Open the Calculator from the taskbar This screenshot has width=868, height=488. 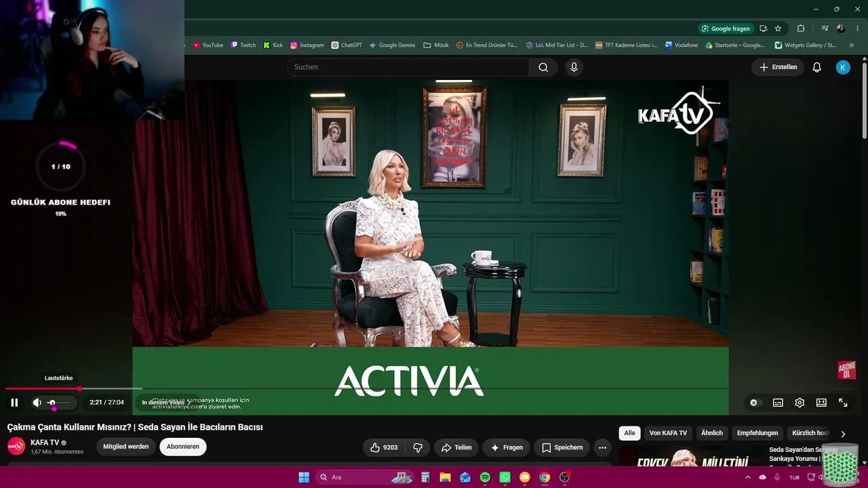pos(425,477)
